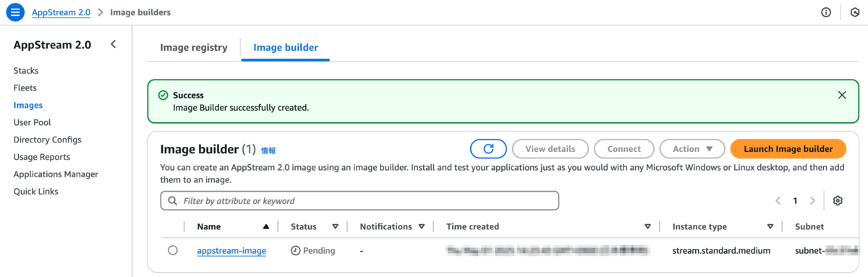Click the green success checkmark icon

pyautogui.click(x=163, y=95)
